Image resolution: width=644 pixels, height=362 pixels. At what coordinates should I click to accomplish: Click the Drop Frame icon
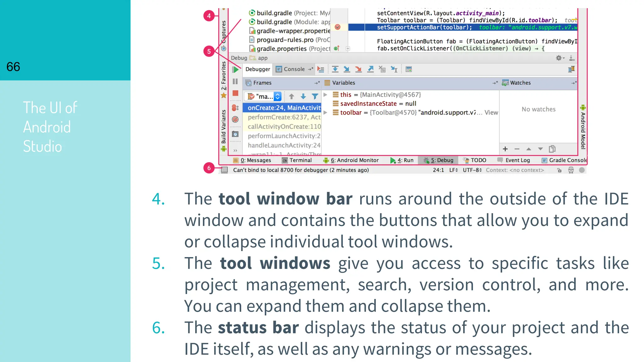click(382, 69)
